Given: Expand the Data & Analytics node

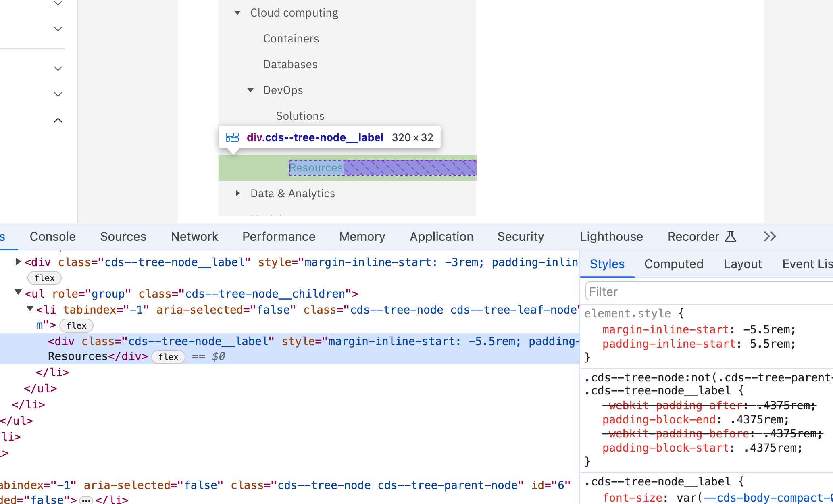Looking at the screenshot, I should [237, 194].
